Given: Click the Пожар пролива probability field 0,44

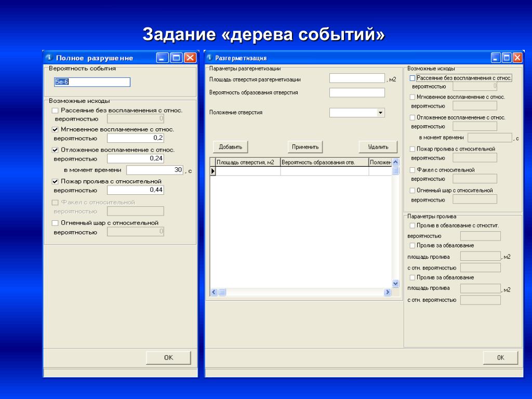Looking at the screenshot, I should point(136,190).
